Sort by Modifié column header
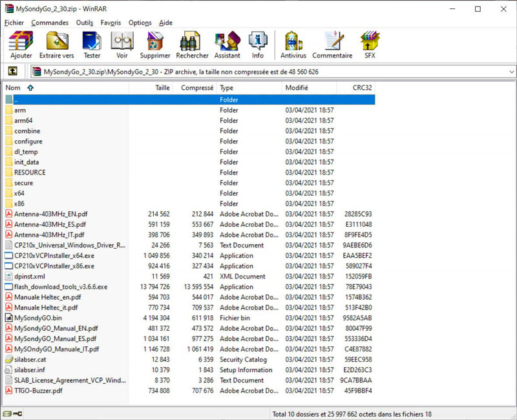 pyautogui.click(x=310, y=88)
